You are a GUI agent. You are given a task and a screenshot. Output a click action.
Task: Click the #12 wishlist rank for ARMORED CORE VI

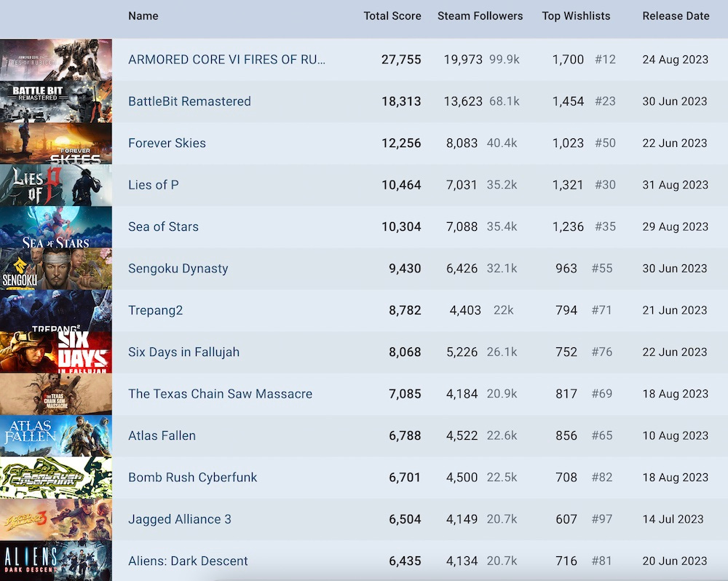tap(606, 60)
